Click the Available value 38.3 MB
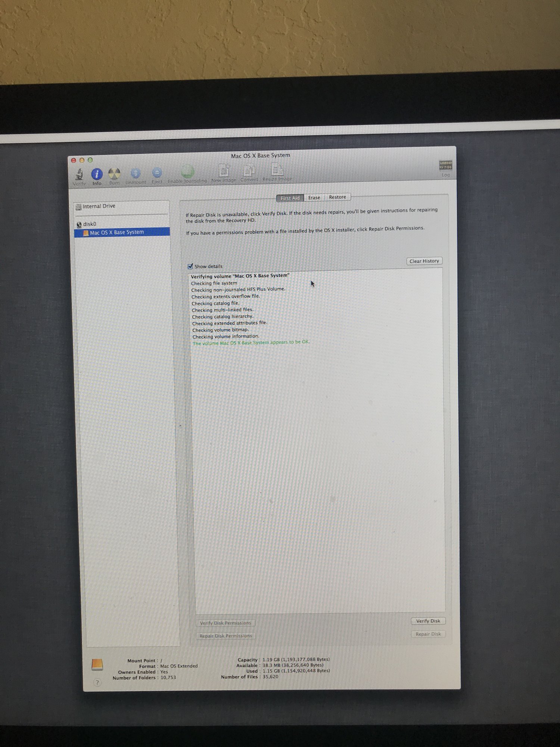 coord(293,665)
